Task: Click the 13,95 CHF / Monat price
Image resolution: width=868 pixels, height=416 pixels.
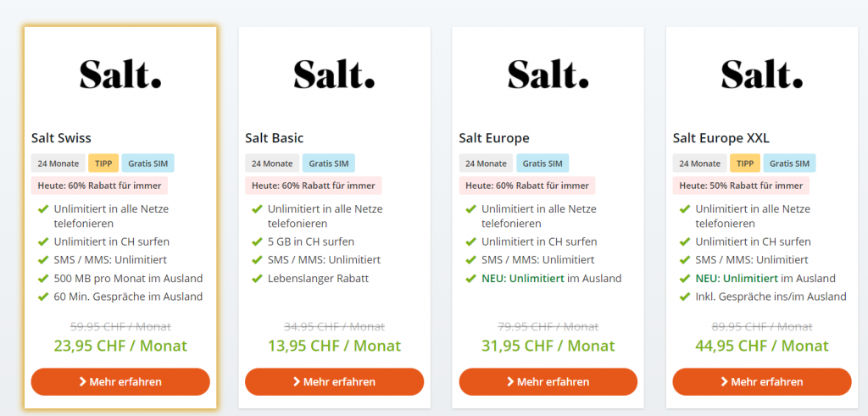Action: click(334, 346)
